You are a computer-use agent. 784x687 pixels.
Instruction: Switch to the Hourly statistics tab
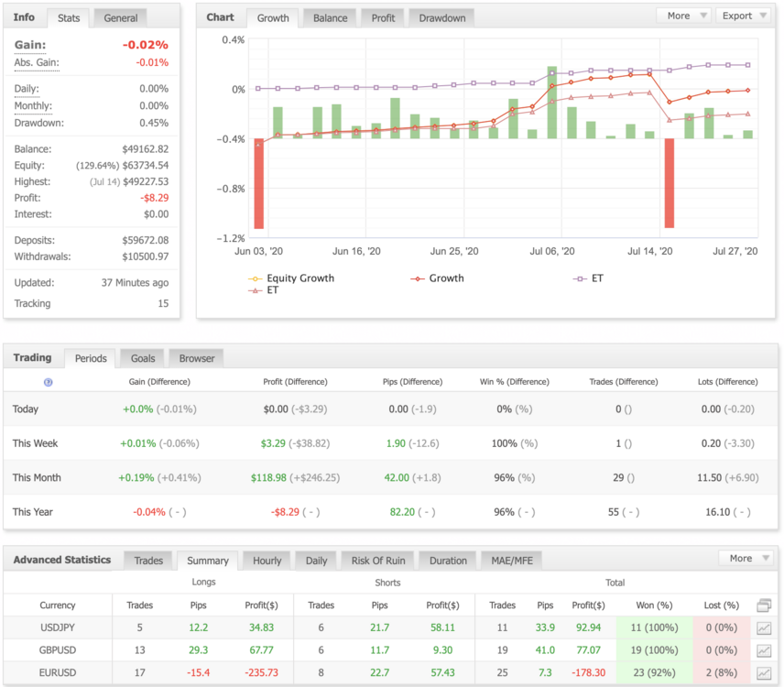(x=267, y=561)
